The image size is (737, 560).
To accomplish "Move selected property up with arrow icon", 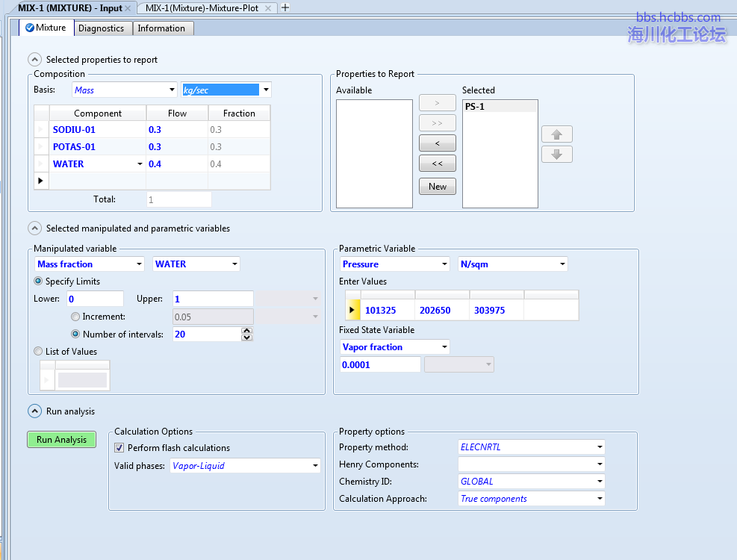I will [x=556, y=134].
